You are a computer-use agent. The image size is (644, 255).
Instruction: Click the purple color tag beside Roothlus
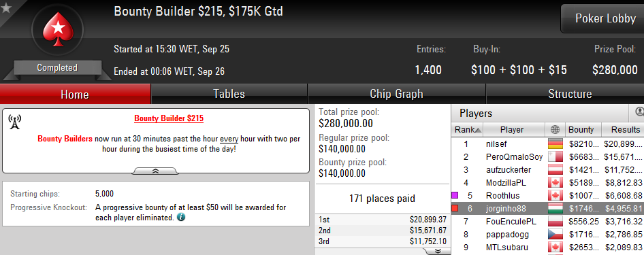pyautogui.click(x=455, y=195)
